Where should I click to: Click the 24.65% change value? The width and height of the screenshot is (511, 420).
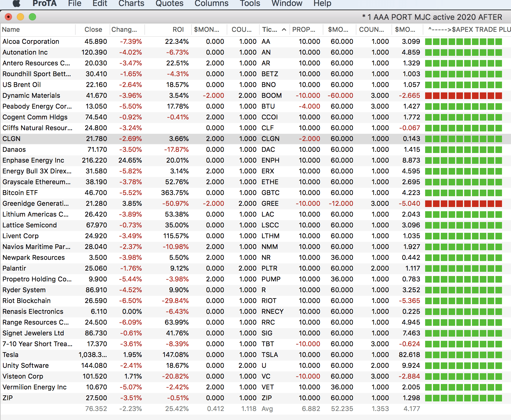[x=130, y=160]
